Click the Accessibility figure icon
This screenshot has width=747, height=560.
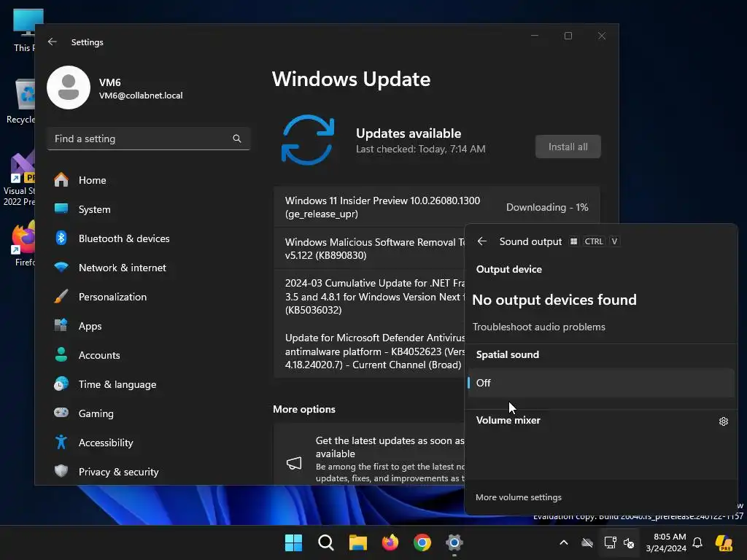[61, 442]
